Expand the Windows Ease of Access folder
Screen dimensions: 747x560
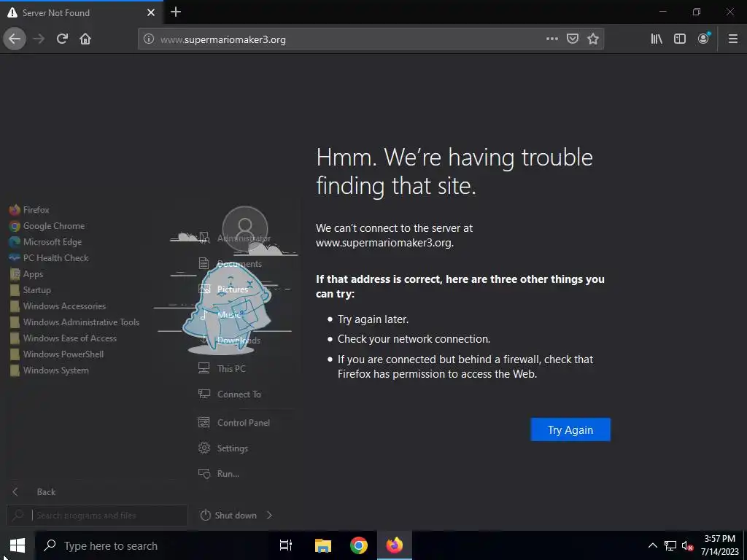pyautogui.click(x=63, y=338)
